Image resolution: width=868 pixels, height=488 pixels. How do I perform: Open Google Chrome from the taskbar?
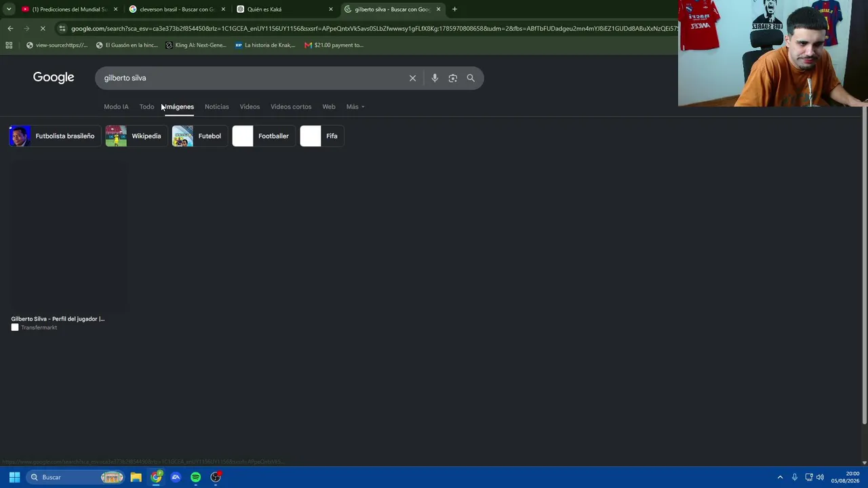tap(156, 477)
